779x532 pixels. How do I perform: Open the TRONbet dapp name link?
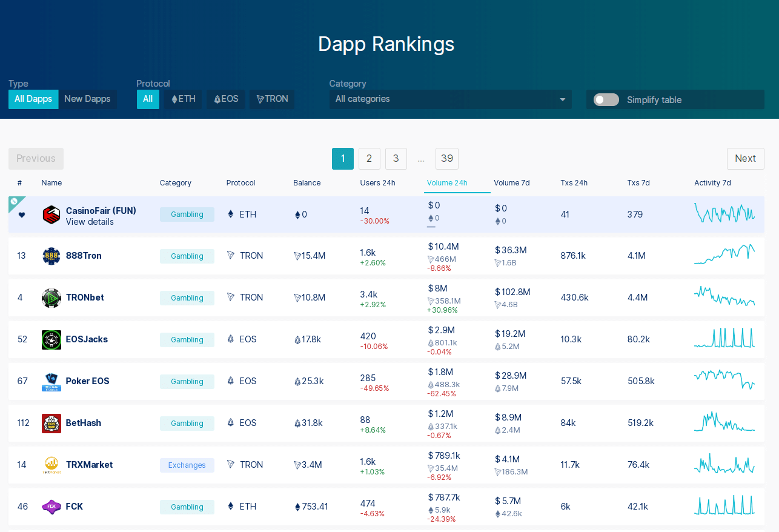[x=85, y=298]
